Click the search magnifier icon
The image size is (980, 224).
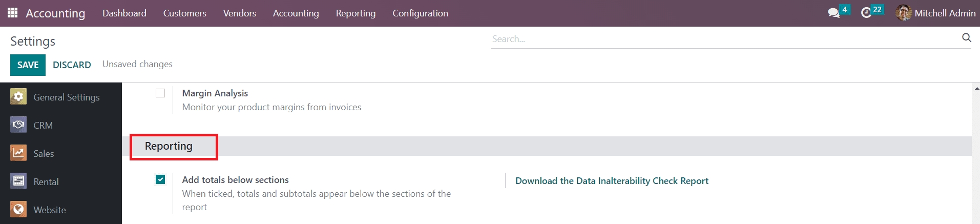click(966, 38)
